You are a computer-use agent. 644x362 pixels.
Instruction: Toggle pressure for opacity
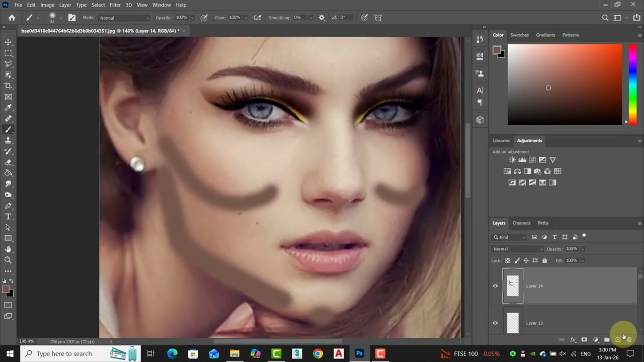click(204, 18)
